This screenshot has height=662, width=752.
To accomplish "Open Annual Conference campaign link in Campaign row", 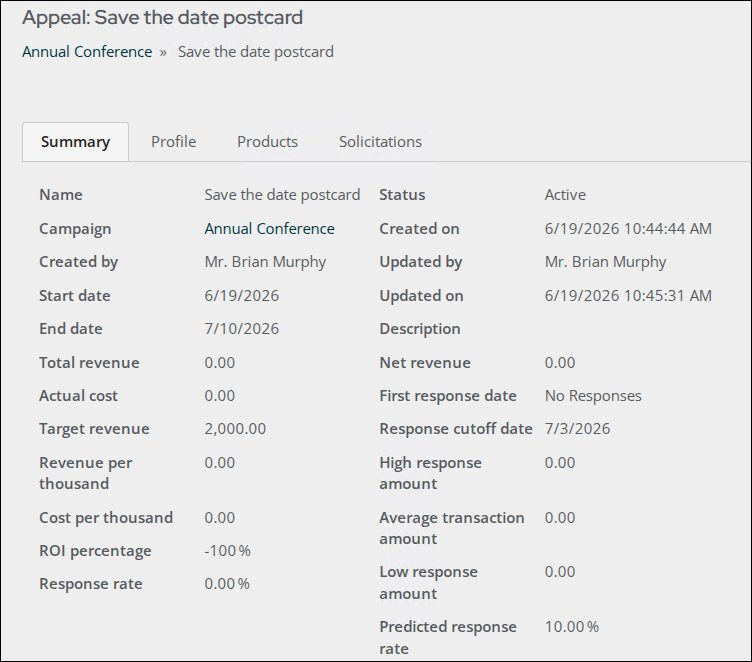I will tap(270, 229).
